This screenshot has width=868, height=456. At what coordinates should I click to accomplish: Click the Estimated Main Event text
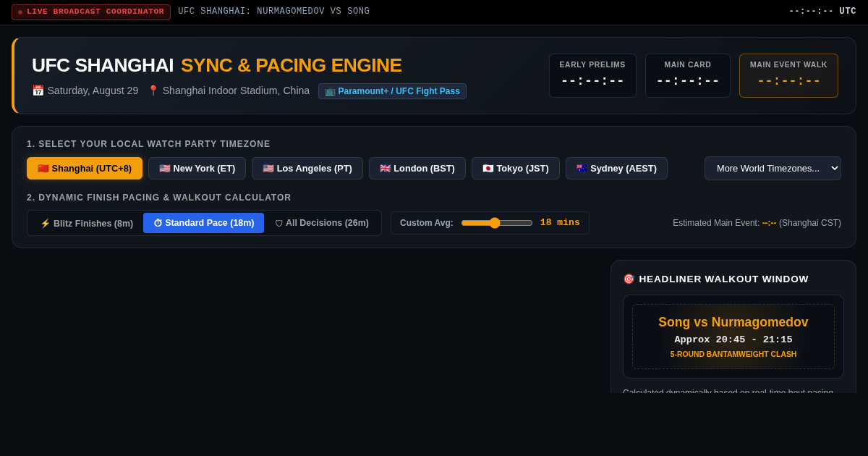(x=757, y=223)
